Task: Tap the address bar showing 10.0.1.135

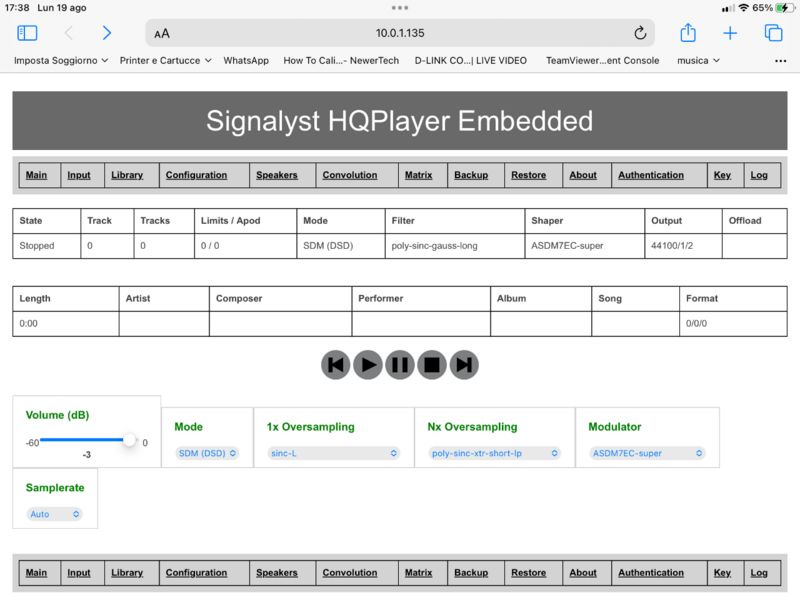Action: (x=400, y=33)
